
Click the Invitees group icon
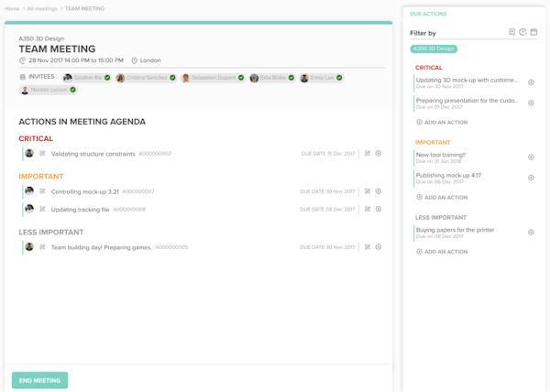click(22, 77)
